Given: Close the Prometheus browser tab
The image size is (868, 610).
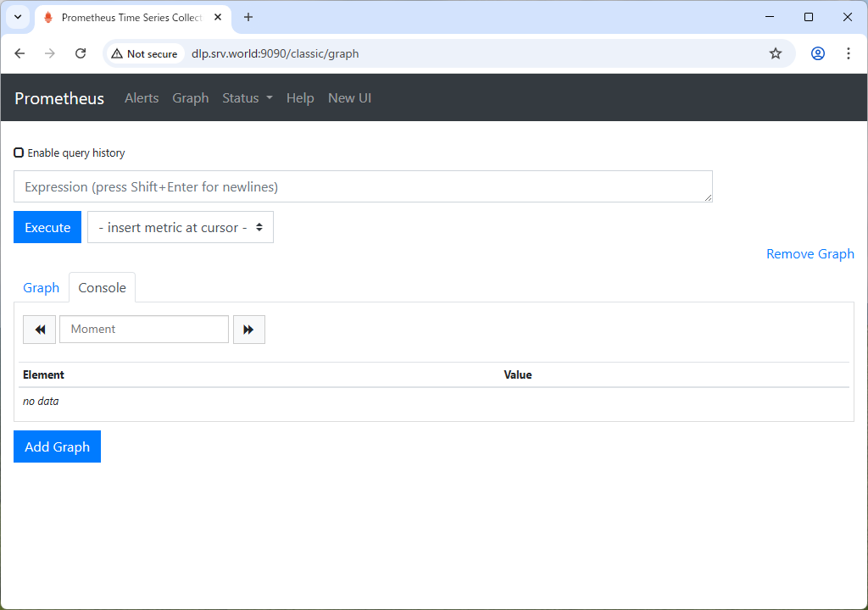Looking at the screenshot, I should (x=217, y=17).
